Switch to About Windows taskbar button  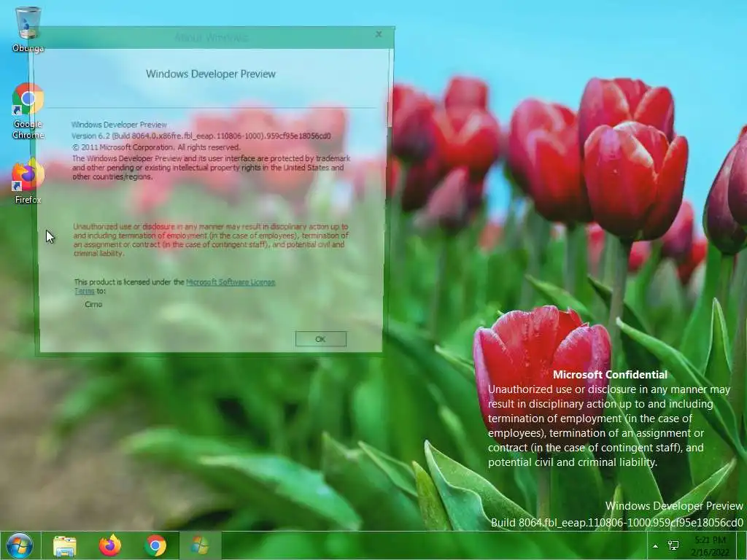[x=200, y=545]
